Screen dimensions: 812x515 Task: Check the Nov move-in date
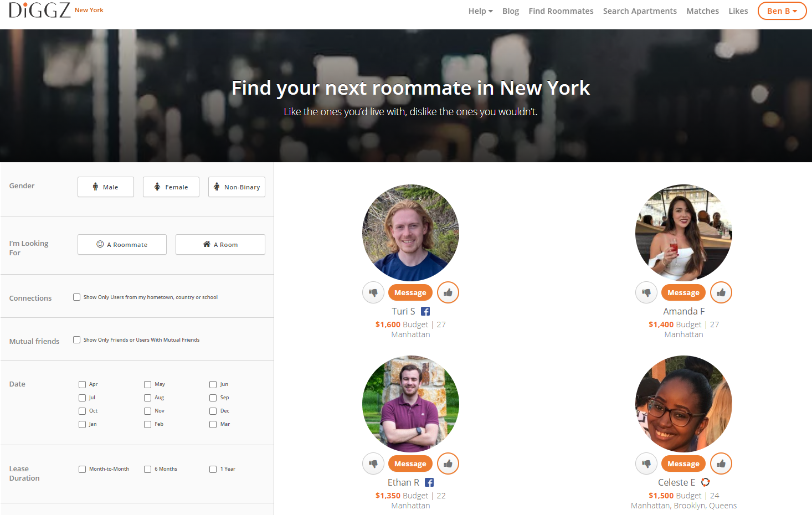tap(148, 411)
